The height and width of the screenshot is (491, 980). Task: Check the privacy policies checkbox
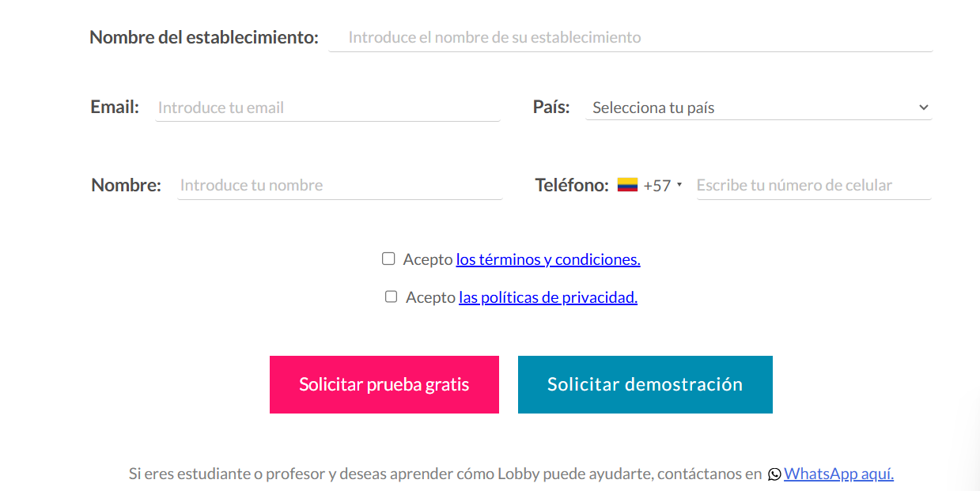391,296
